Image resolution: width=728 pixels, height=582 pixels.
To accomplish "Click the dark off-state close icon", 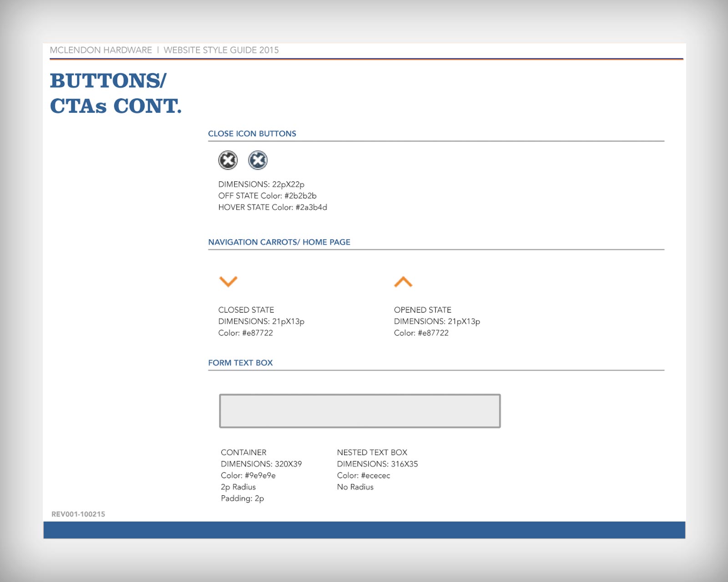I will click(x=228, y=160).
